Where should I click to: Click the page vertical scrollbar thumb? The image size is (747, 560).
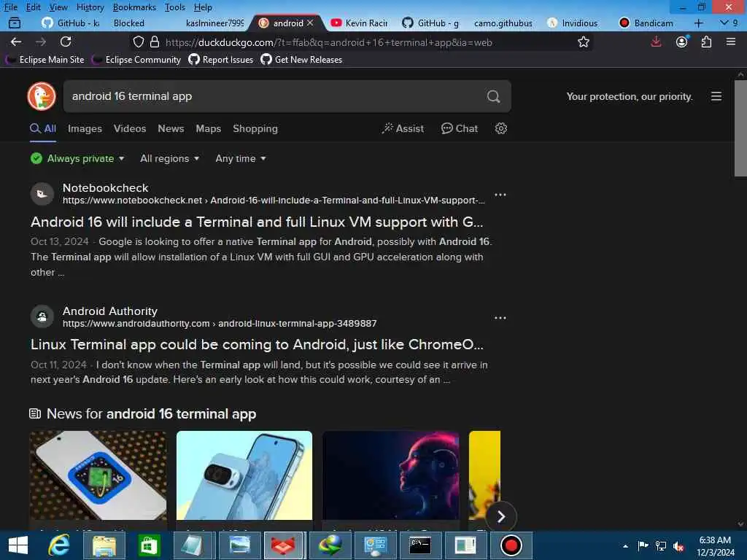pos(740,128)
